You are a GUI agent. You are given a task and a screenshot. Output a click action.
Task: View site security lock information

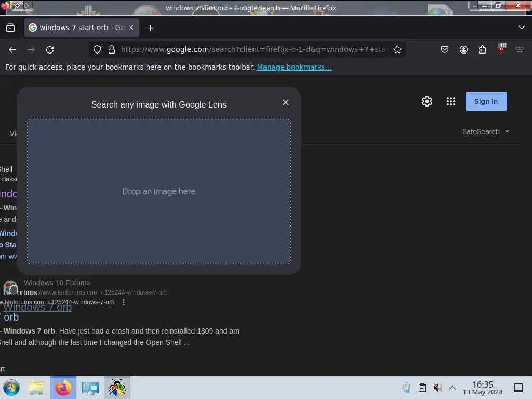[x=112, y=49]
